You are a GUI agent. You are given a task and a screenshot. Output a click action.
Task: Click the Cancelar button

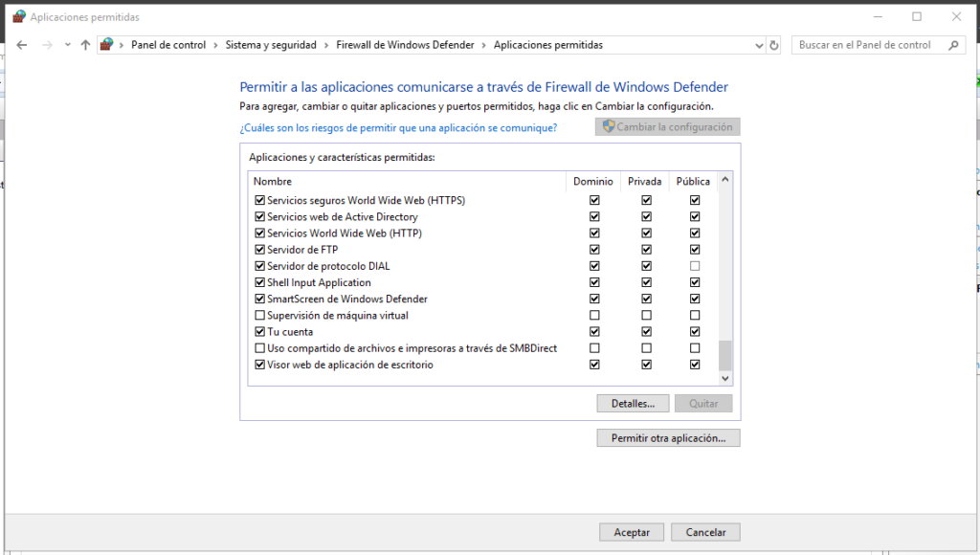click(705, 532)
